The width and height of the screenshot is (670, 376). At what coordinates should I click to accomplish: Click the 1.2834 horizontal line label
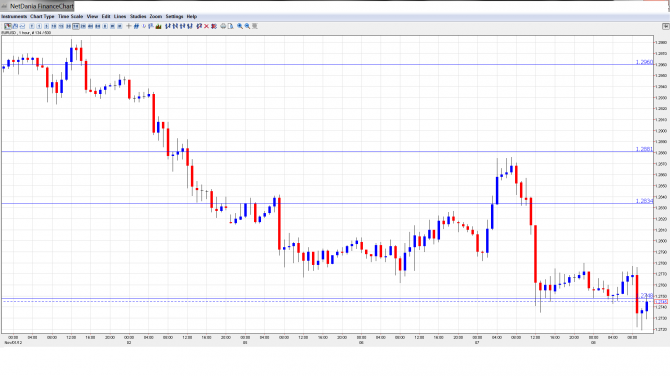point(644,201)
